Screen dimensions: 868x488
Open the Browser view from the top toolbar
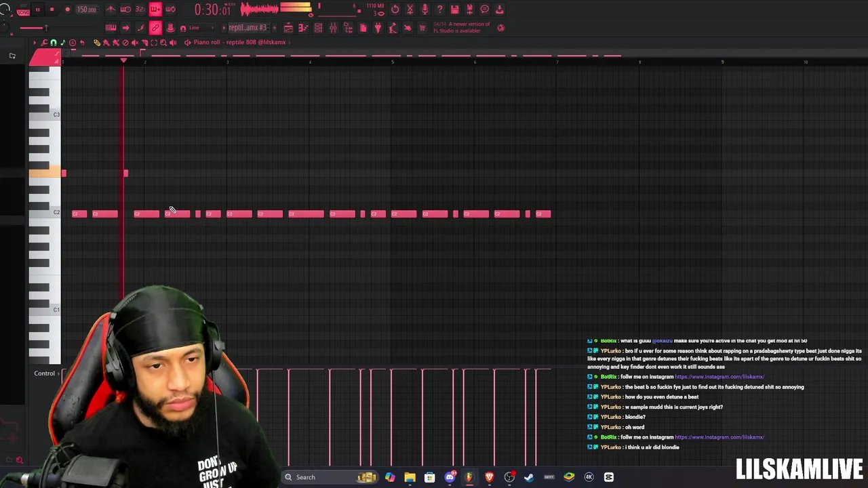click(348, 28)
